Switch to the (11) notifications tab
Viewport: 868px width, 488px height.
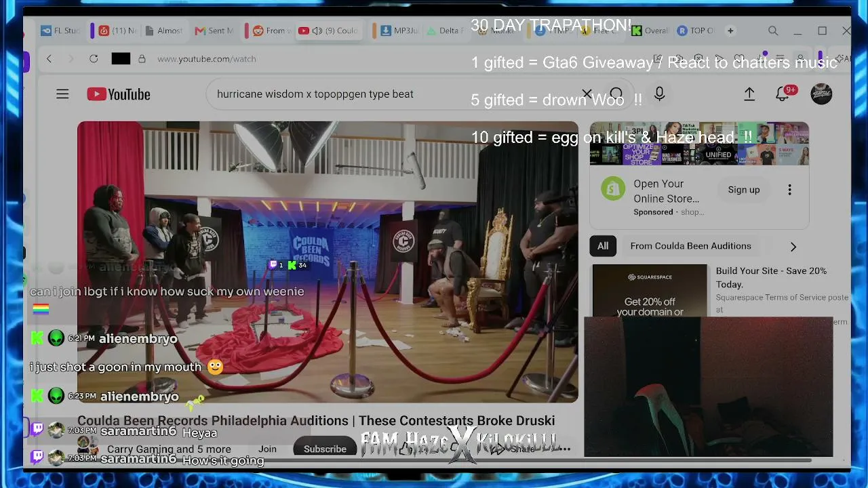117,30
